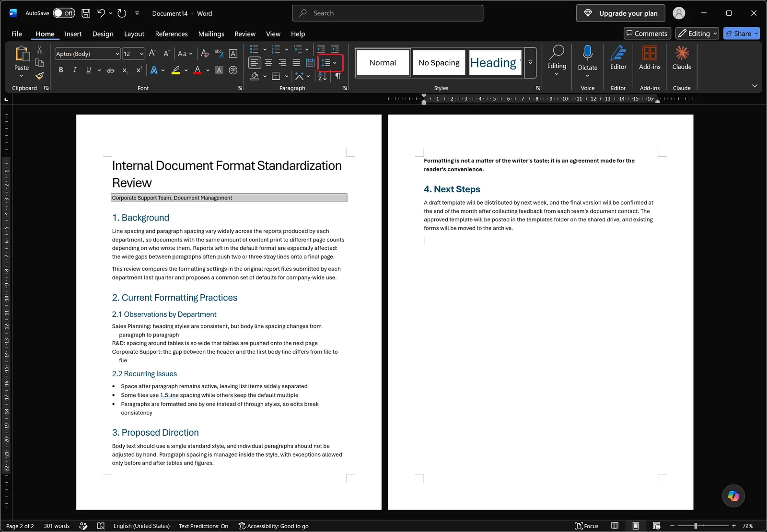
Task: Apply the Normal style
Action: (x=383, y=63)
